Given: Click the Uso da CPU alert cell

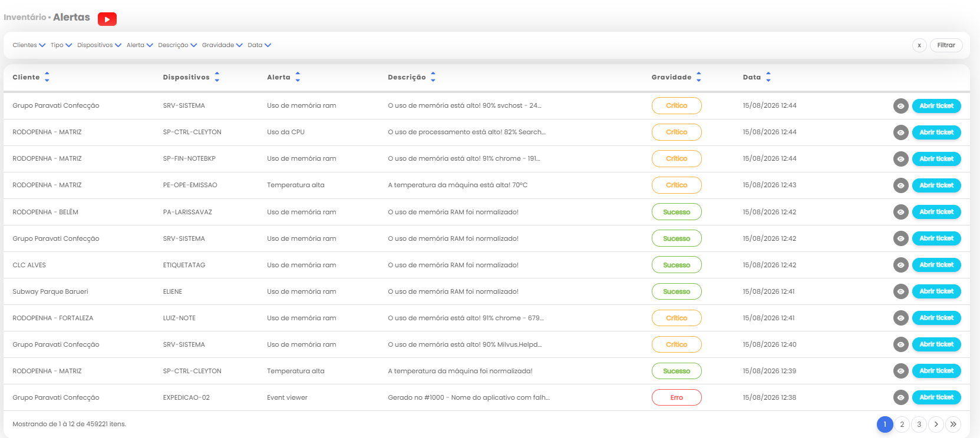Looking at the screenshot, I should 286,132.
